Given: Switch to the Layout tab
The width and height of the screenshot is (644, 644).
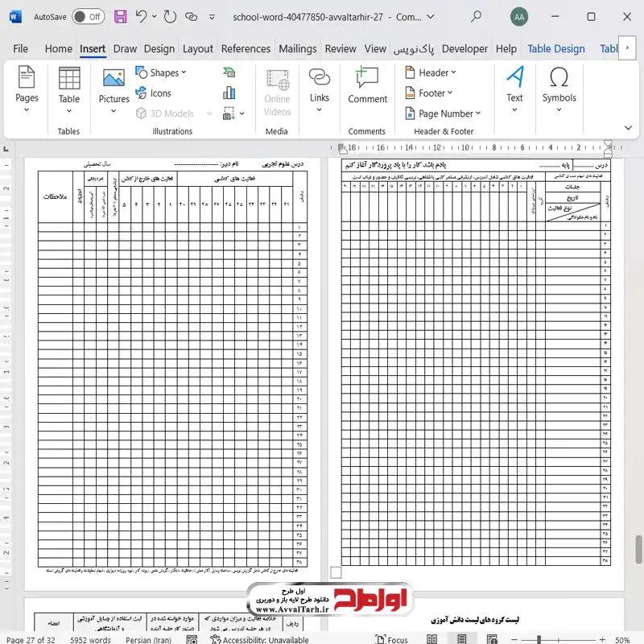Looking at the screenshot, I should point(197,49).
